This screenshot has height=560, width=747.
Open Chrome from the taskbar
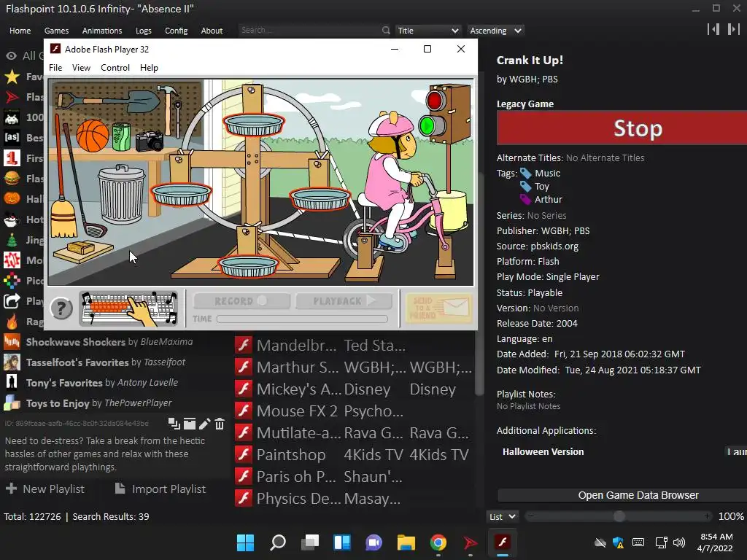tap(438, 542)
